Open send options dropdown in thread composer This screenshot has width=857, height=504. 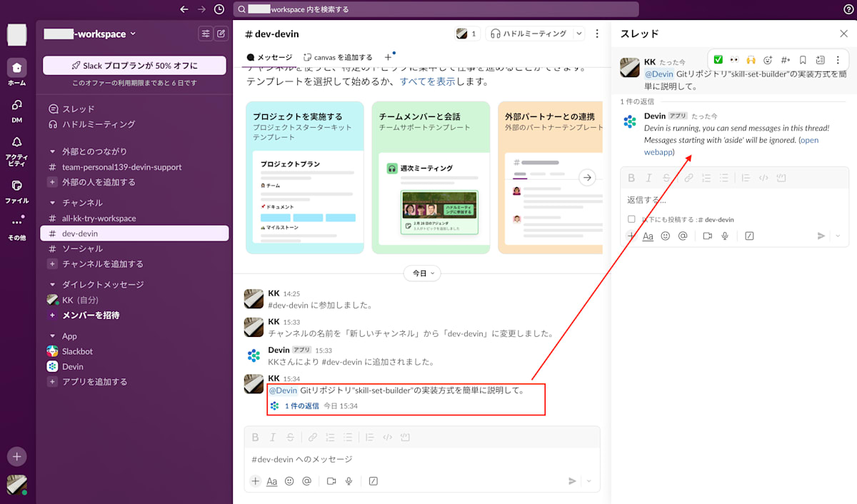(838, 236)
